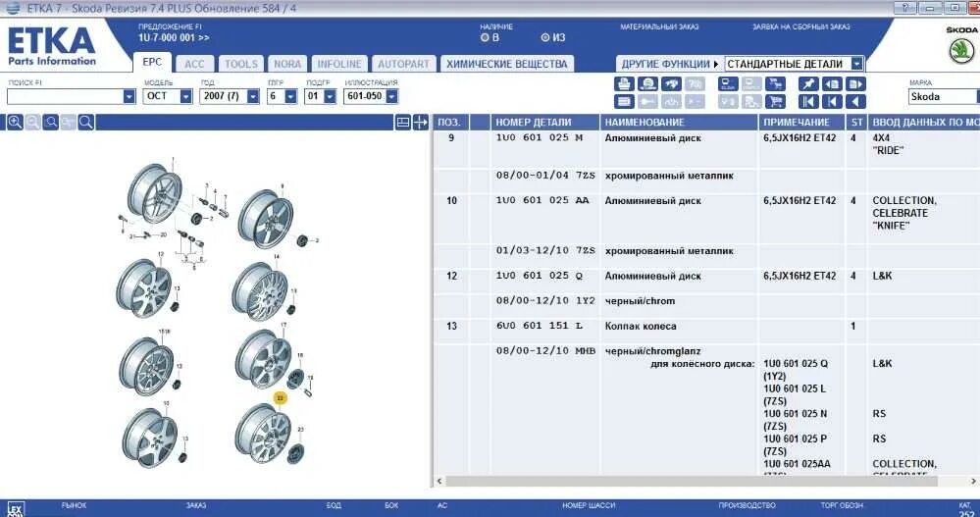Select part number 1U0 601 025 AA
The image size is (980, 517).
tap(542, 200)
